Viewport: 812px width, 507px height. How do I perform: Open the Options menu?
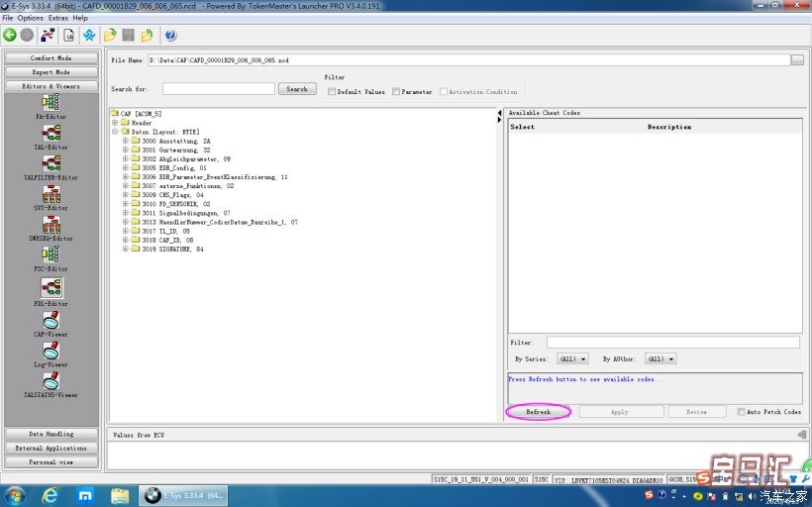31,18
